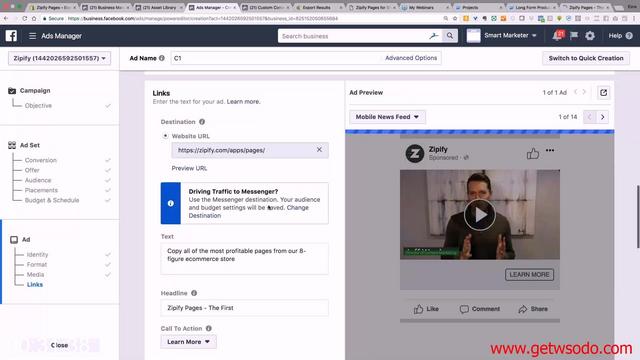Viewport: 640px width, 360px height.
Task: Click the Headline info icon
Action: 194,293
